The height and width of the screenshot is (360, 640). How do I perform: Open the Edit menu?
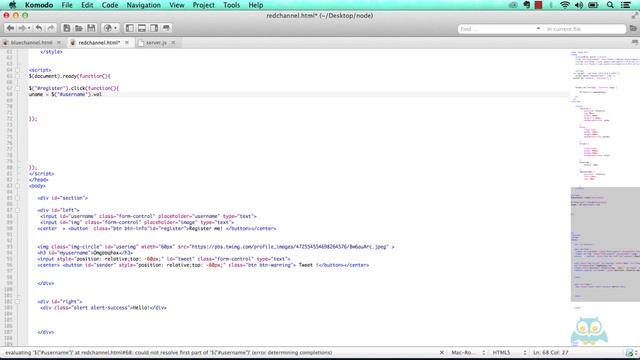pos(87,5)
